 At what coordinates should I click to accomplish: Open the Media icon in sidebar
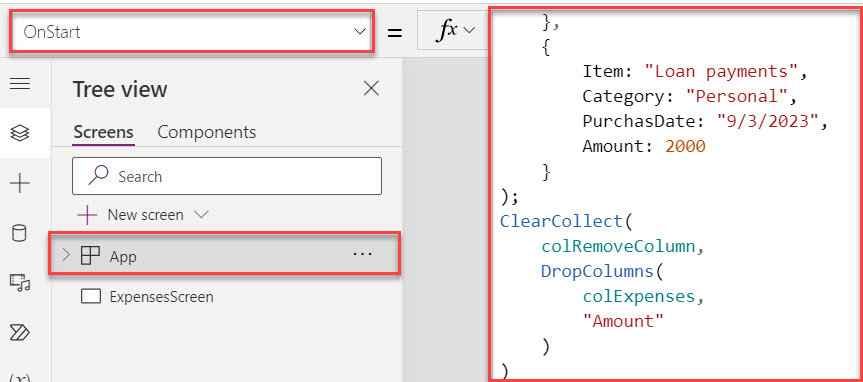point(20,283)
